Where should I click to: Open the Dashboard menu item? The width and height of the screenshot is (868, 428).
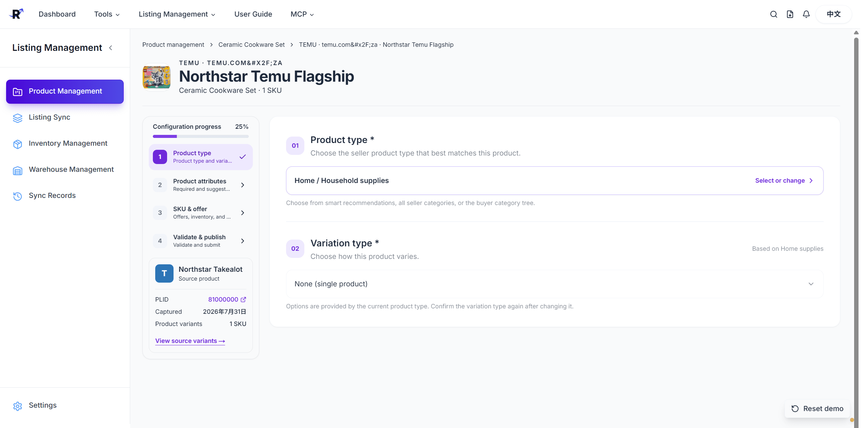click(57, 14)
